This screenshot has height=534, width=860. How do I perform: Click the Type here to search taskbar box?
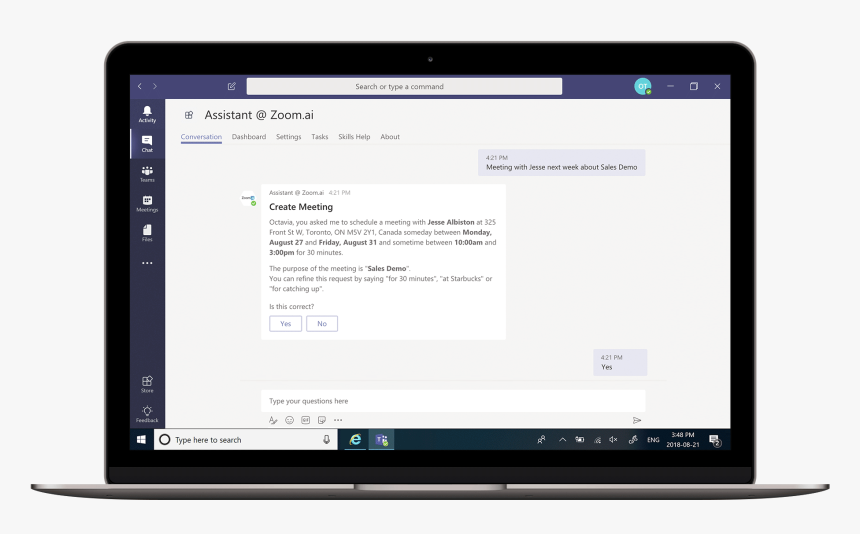point(246,440)
